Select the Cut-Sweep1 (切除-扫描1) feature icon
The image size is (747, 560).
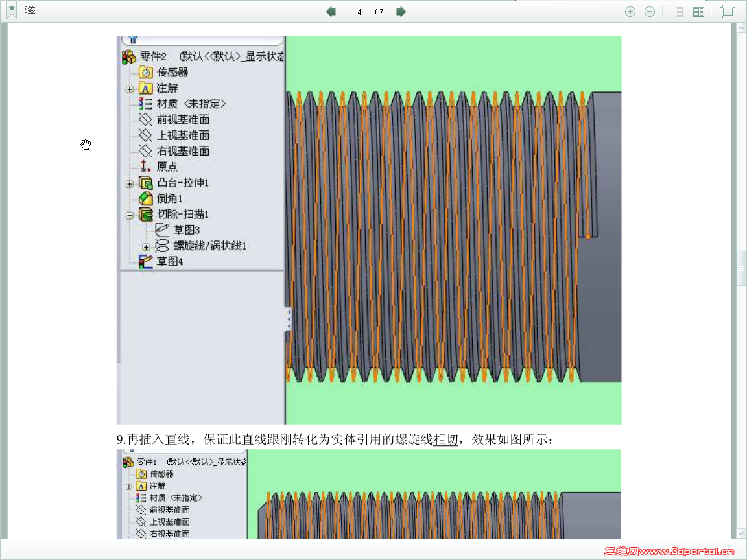[x=146, y=215]
